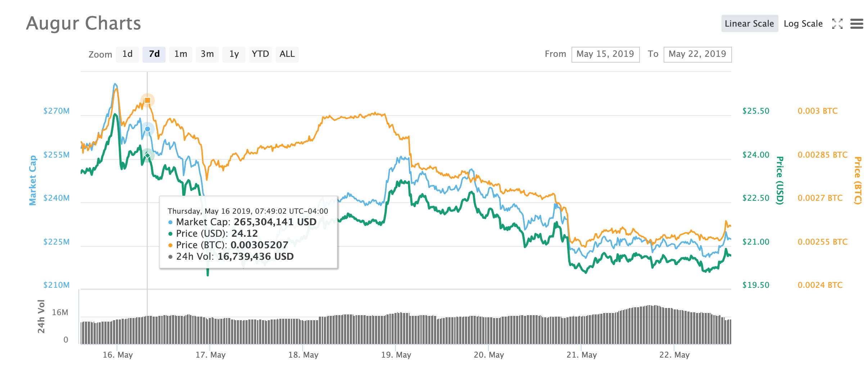Image resolution: width=868 pixels, height=372 pixels.
Task: Click the $270M axis label
Action: pos(56,111)
